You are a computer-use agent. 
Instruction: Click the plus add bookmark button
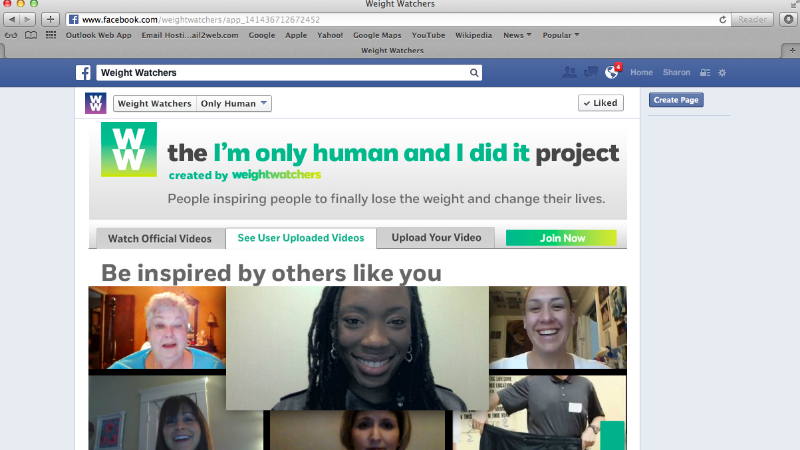50,19
